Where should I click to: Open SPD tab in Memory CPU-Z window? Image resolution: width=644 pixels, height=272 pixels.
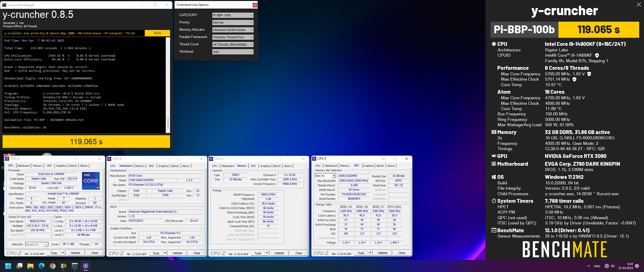pyautogui.click(x=253, y=166)
